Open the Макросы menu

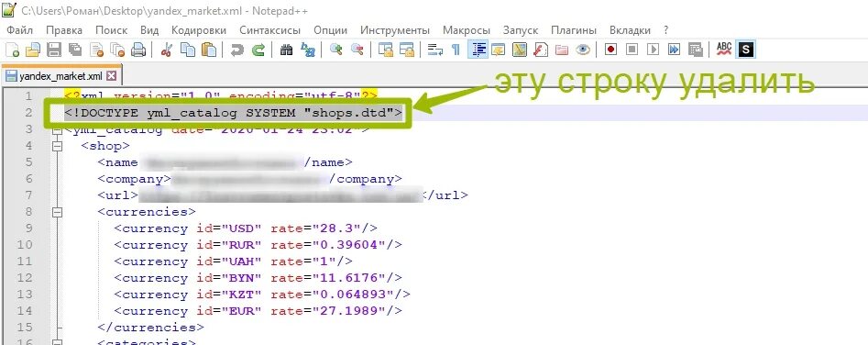coord(467,30)
